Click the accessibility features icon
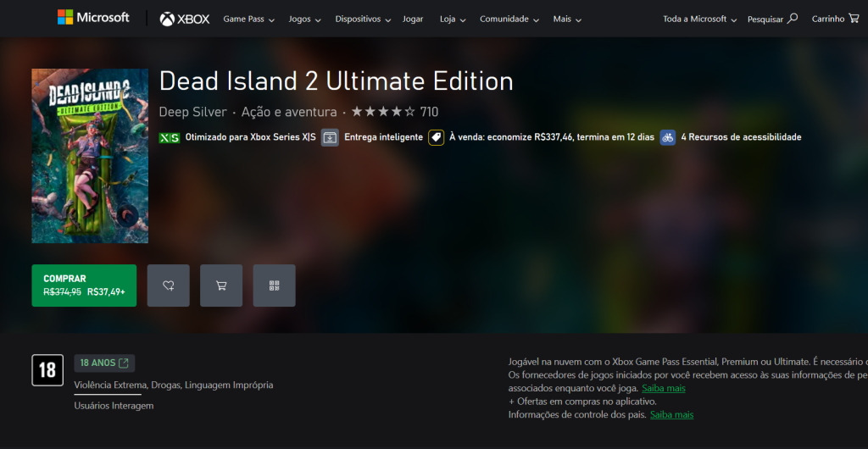Image resolution: width=868 pixels, height=449 pixels. pyautogui.click(x=668, y=137)
